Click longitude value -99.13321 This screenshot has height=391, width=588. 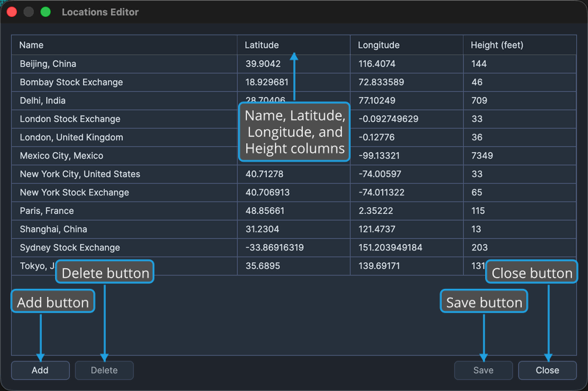coord(379,156)
